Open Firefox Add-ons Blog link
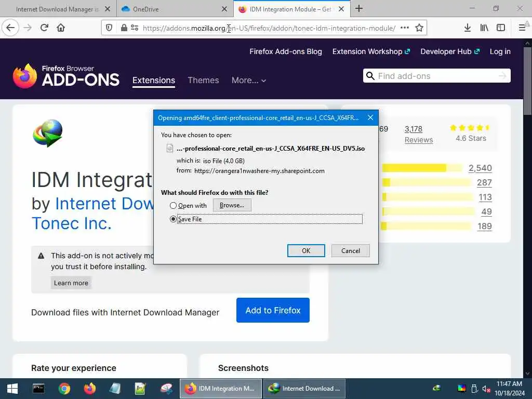This screenshot has height=399, width=532. click(286, 51)
